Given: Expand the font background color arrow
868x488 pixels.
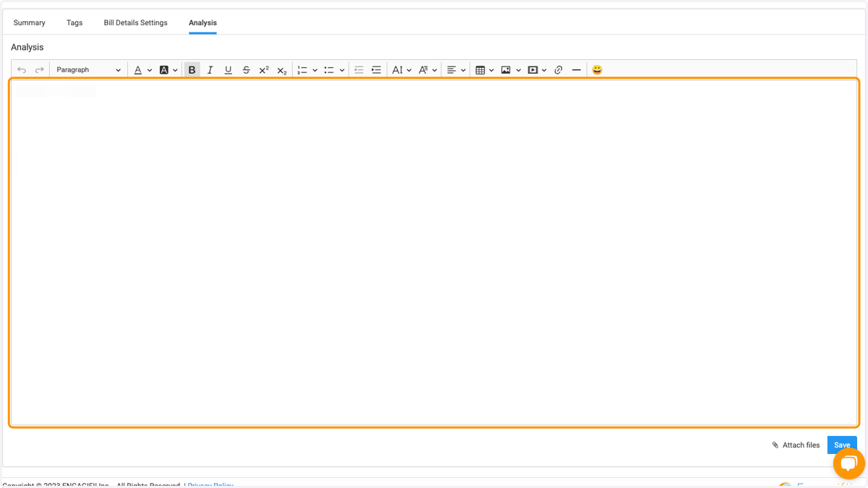Looking at the screenshot, I should [175, 70].
